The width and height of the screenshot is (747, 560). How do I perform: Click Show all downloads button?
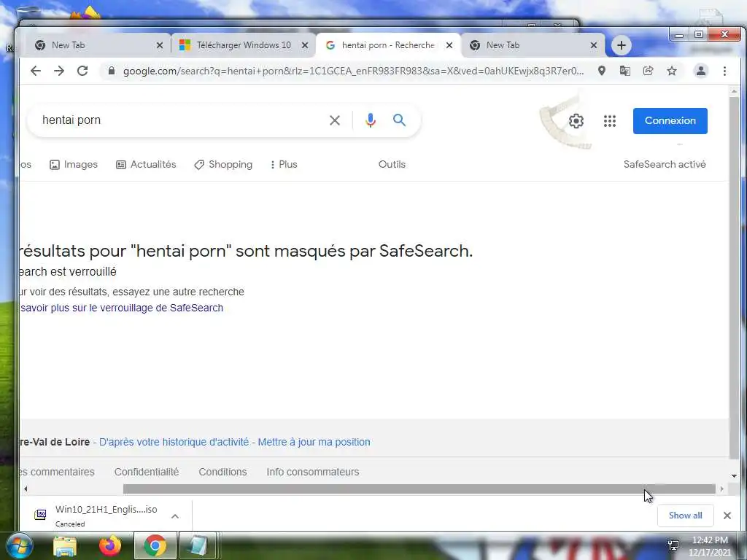[x=685, y=516]
